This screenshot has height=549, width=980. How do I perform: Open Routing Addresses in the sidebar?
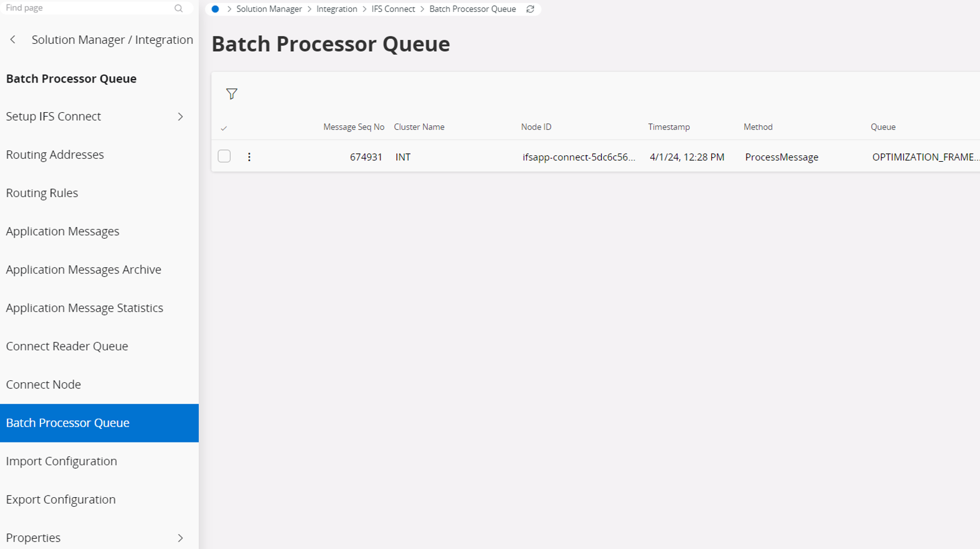point(55,155)
